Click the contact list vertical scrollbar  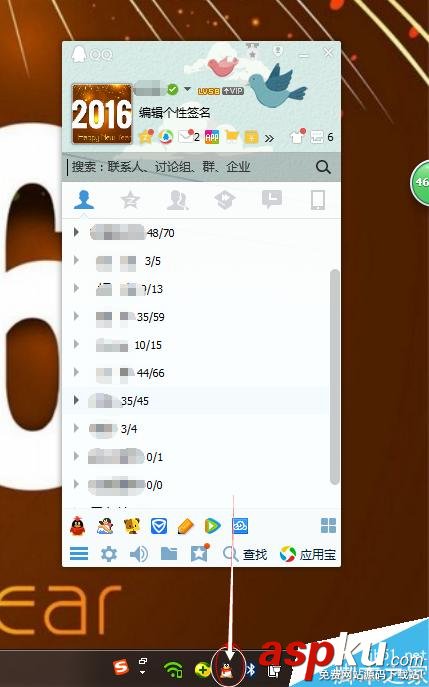pyautogui.click(x=335, y=377)
